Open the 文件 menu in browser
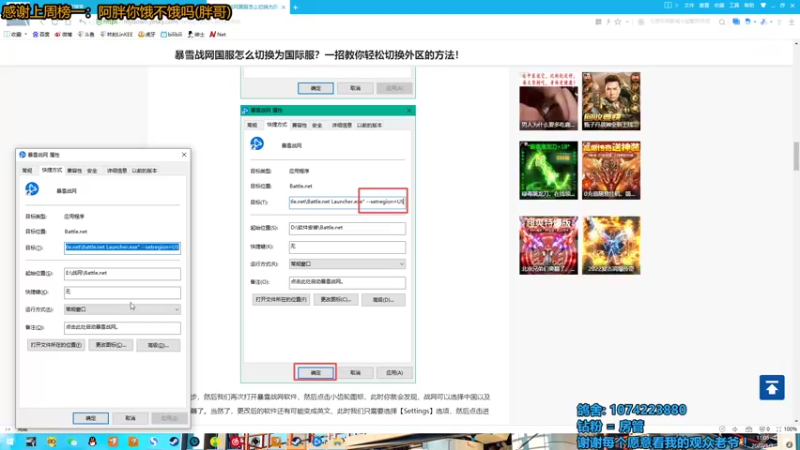This screenshot has width=800, height=450. (689, 5)
